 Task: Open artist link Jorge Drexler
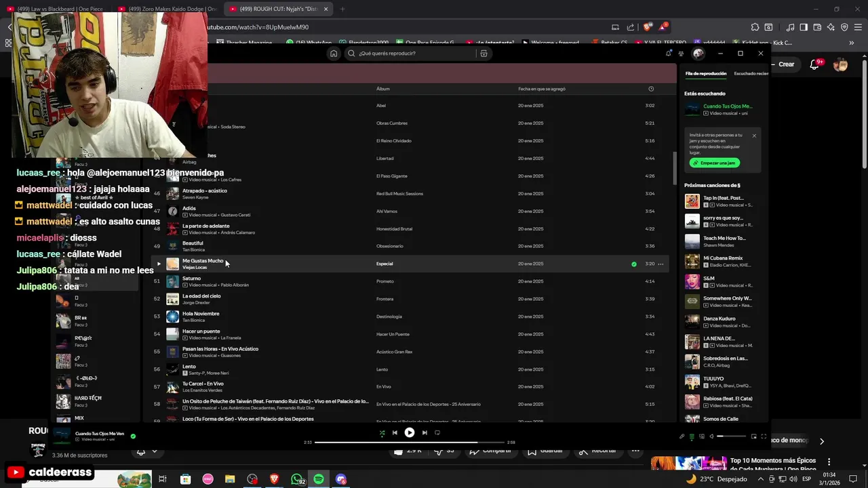195,302
